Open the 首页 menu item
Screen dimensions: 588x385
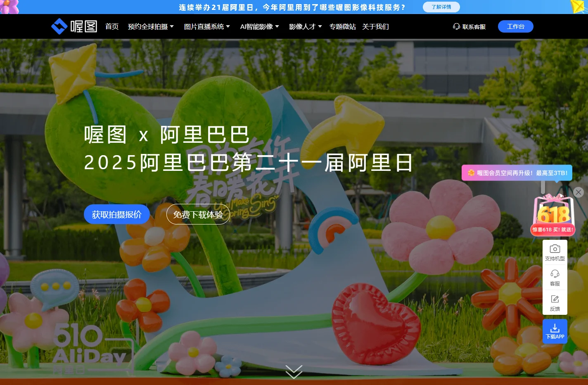(112, 26)
